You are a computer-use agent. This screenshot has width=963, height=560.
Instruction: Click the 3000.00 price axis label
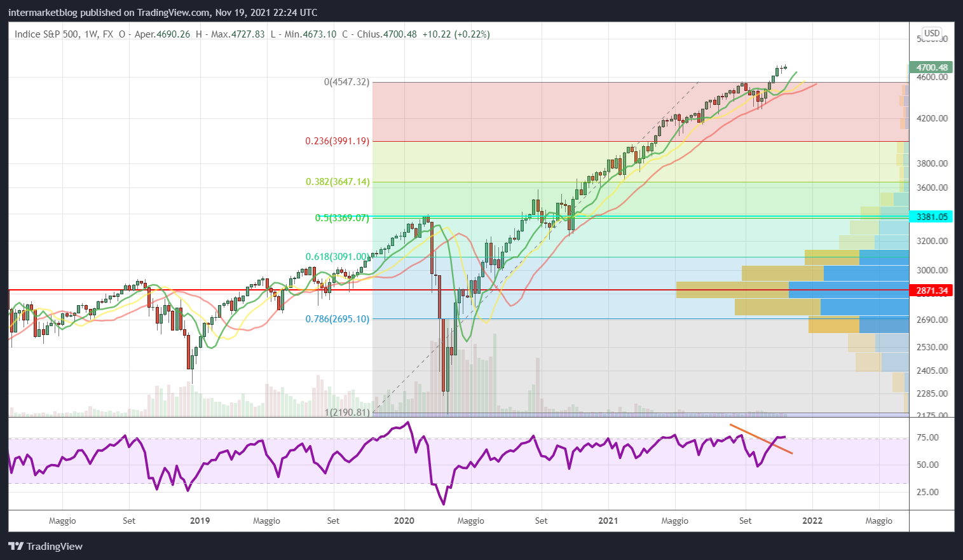(x=932, y=270)
